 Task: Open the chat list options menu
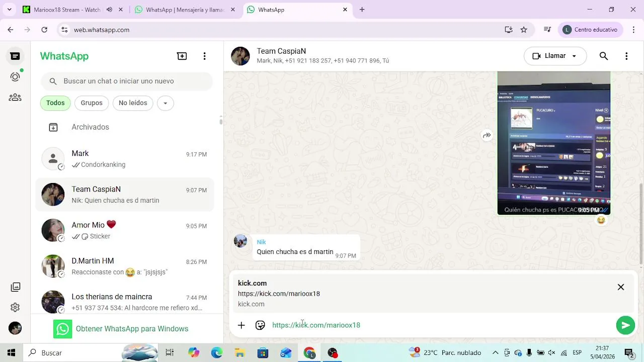click(x=204, y=56)
